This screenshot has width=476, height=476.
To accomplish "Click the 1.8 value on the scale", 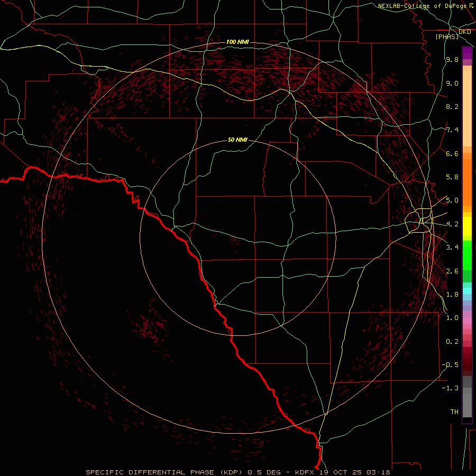I will click(x=452, y=295).
